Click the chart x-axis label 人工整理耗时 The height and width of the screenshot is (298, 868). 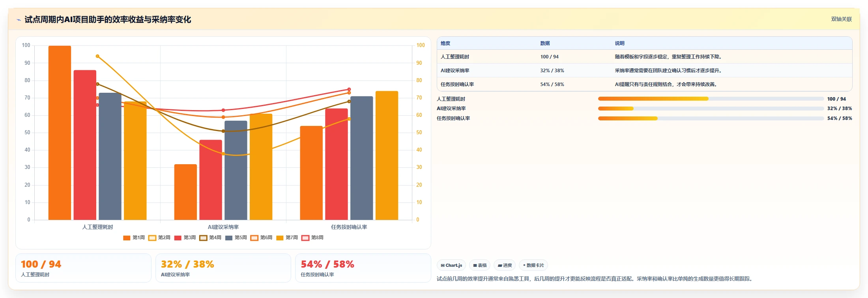coord(97,227)
